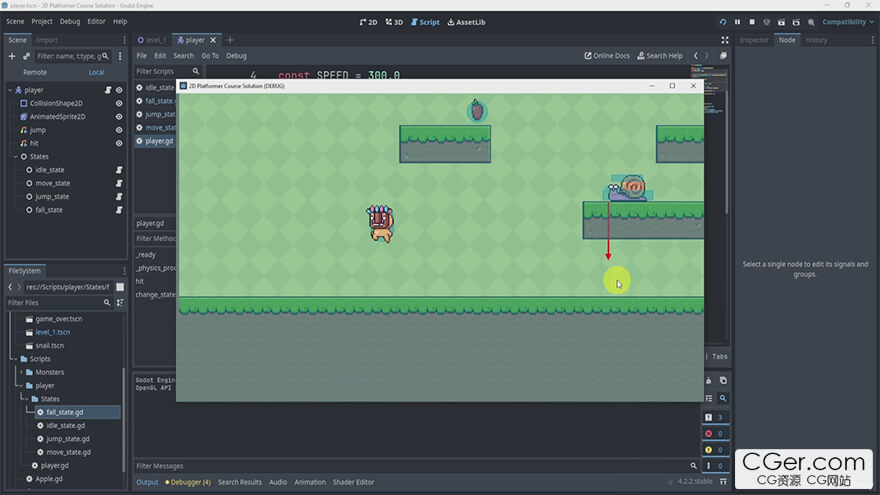Hide the AnimatedSprite2D node
The width and height of the screenshot is (880, 495).
click(119, 117)
